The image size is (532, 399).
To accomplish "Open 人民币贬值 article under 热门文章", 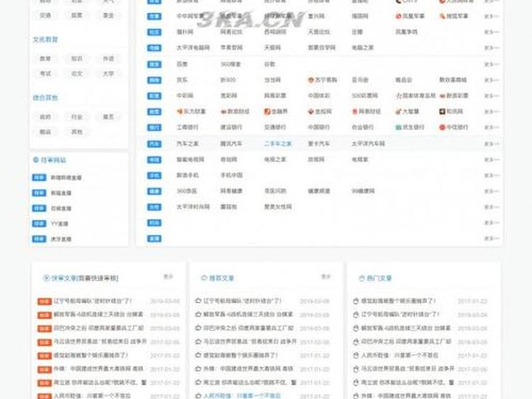I will pos(400,355).
